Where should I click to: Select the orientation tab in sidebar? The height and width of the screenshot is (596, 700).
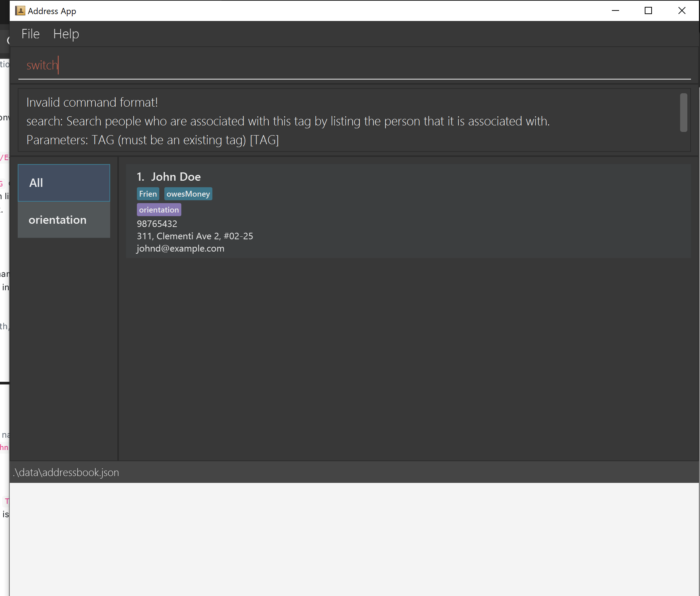click(x=64, y=220)
